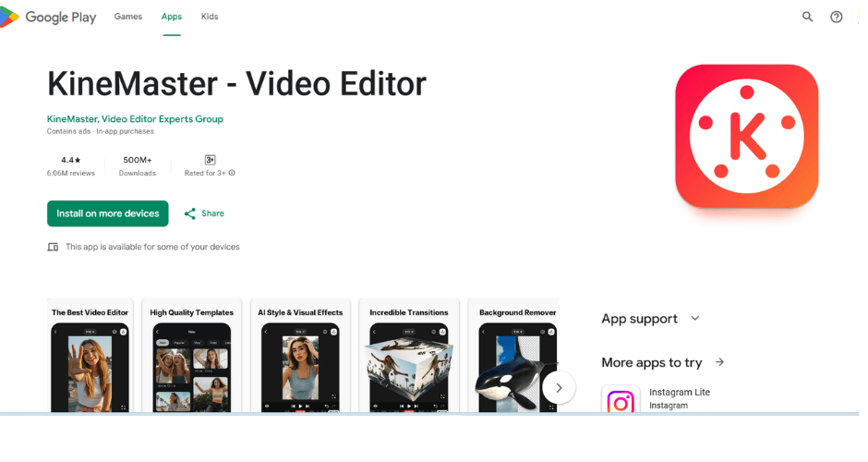The width and height of the screenshot is (868, 462).
Task: Open the search icon in header
Action: click(x=807, y=17)
